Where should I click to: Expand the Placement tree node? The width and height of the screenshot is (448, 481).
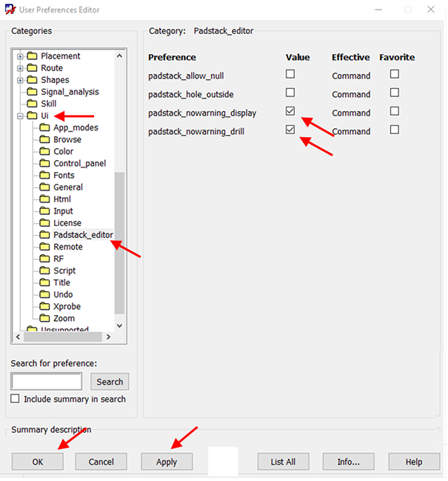20,56
